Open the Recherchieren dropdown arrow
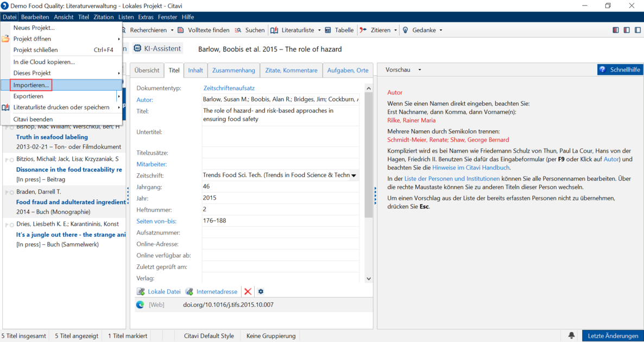The height and width of the screenshot is (342, 644). click(171, 30)
